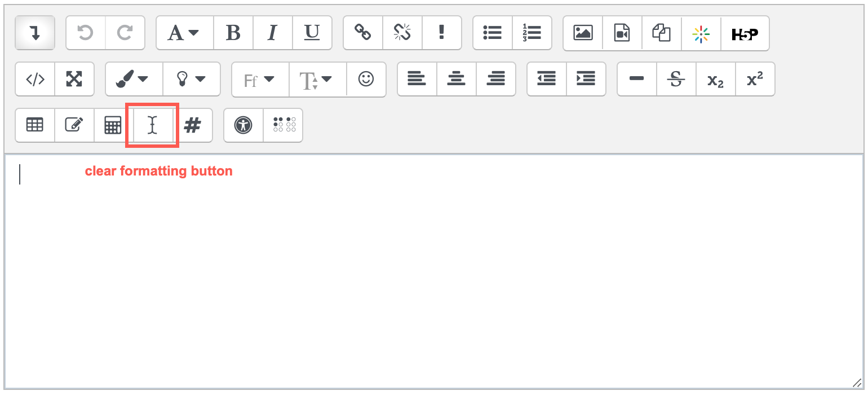Screen dimensions: 868x395
Task: Align text to the left
Action: (x=417, y=79)
